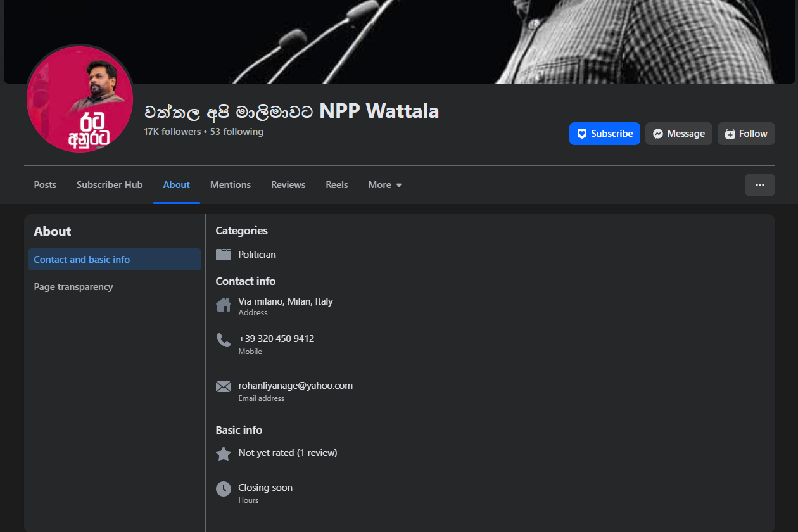Click the Subscribe button
798x532 pixels.
tap(605, 134)
